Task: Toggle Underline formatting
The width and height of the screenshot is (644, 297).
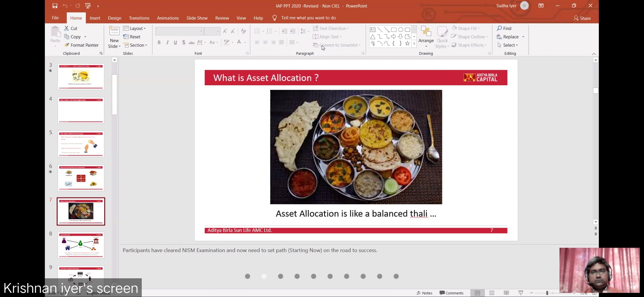Action: (175, 42)
